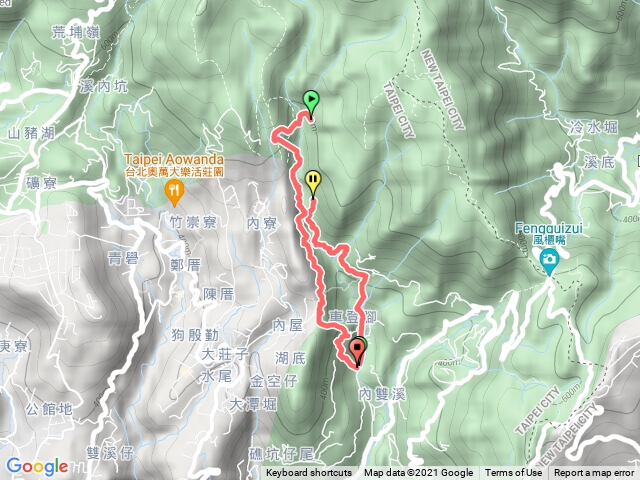The width and height of the screenshot is (640, 480).
Task: Click the 車登腳 map label
Action: tap(353, 317)
